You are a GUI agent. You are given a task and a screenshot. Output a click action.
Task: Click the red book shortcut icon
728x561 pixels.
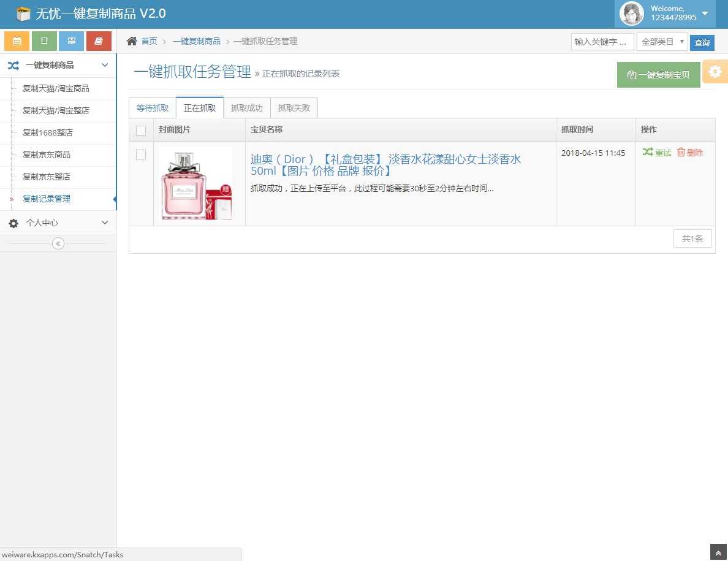(99, 41)
